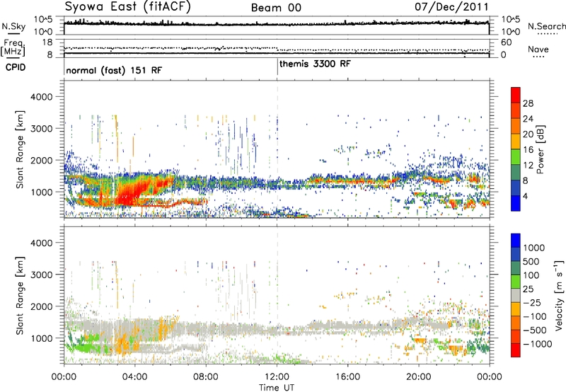Click the 'Time UT' axis label

point(277,388)
